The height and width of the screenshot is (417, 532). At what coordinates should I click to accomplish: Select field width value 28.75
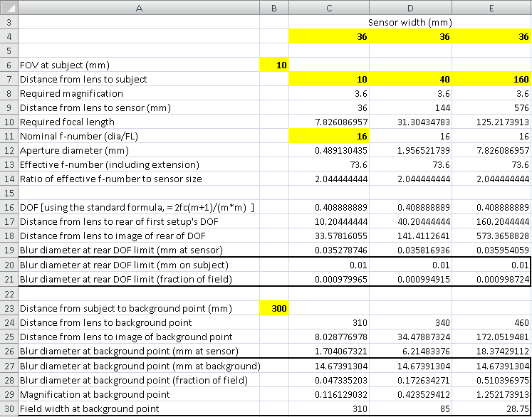click(491, 408)
